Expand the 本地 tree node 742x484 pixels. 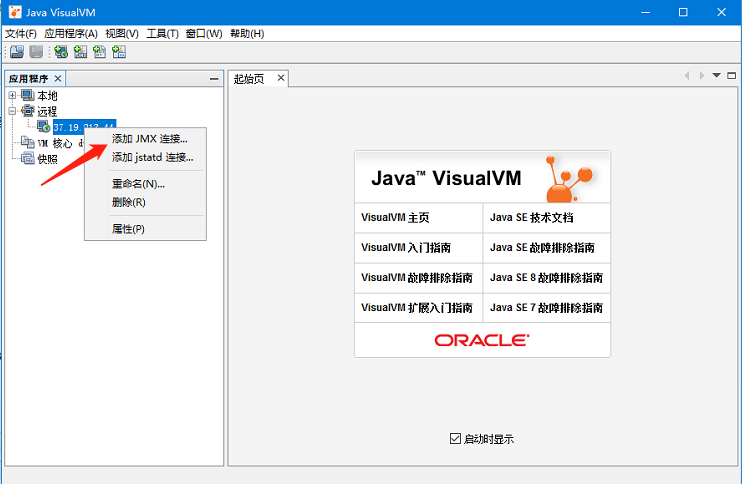click(12, 96)
